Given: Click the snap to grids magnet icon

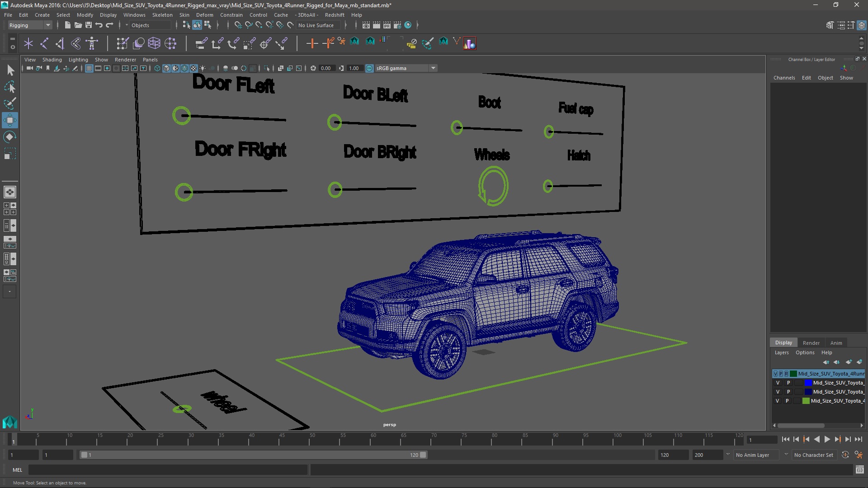Looking at the screenshot, I should pyautogui.click(x=238, y=25).
